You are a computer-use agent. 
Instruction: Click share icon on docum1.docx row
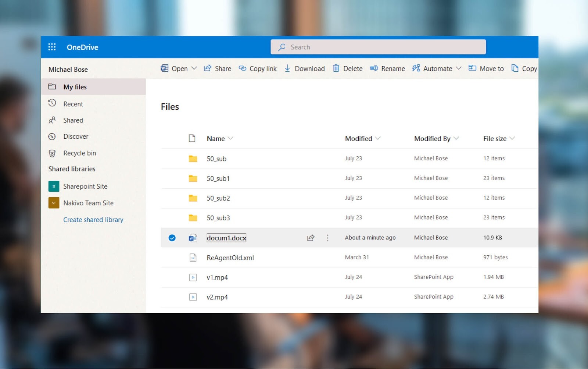[311, 238]
